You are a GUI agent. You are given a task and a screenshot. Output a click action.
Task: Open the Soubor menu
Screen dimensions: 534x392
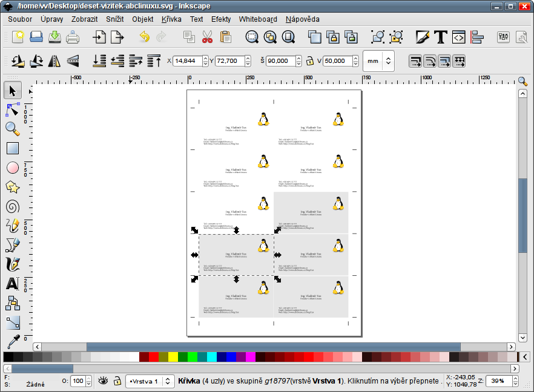20,19
